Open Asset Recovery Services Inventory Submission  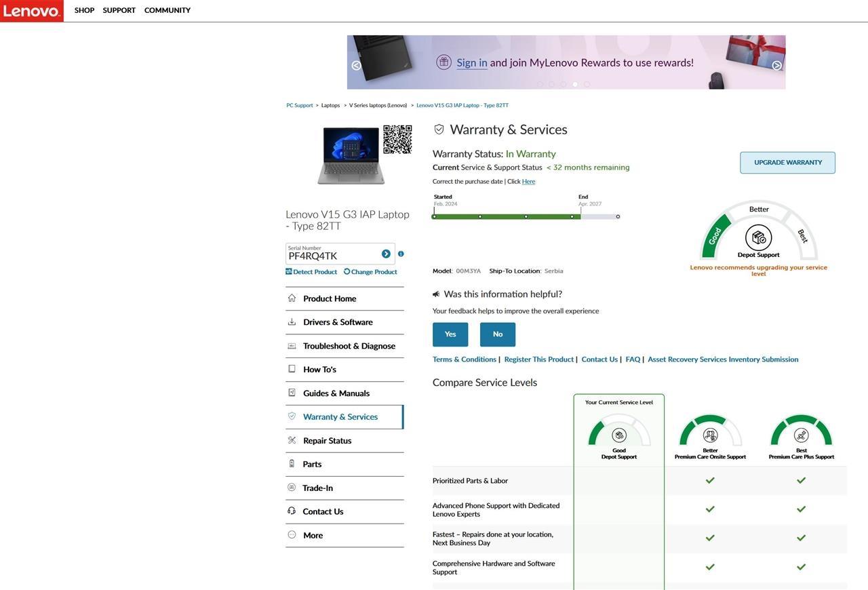(x=723, y=359)
